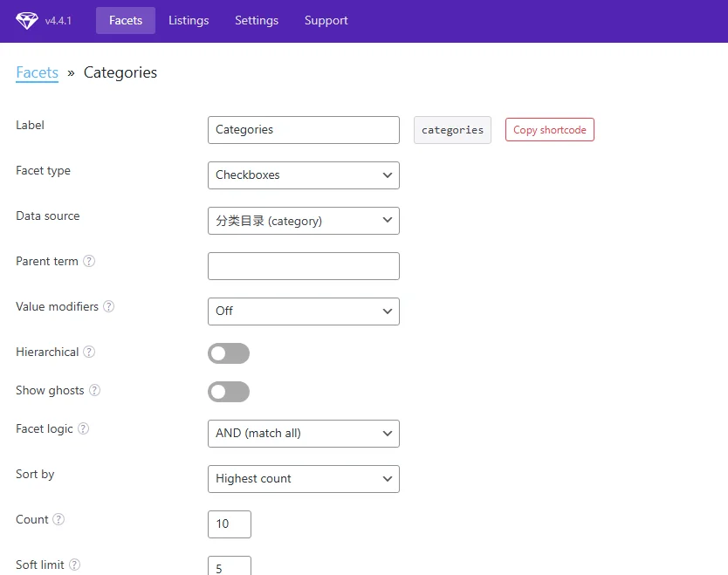Click the Hierarchical help question icon
Viewport: 728px width, 575px height.
point(89,353)
